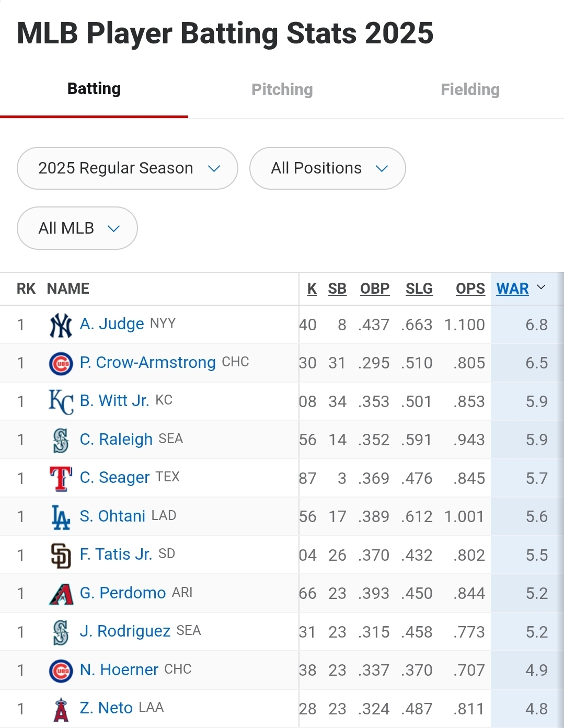Click the Rangers logo beside C. Seager
564x728 pixels.
pos(61,479)
